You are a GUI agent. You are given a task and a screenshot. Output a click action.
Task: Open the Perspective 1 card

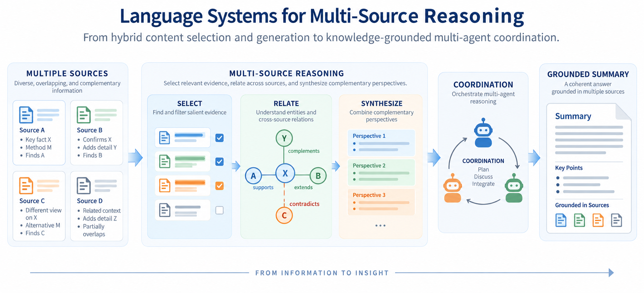coord(381,143)
